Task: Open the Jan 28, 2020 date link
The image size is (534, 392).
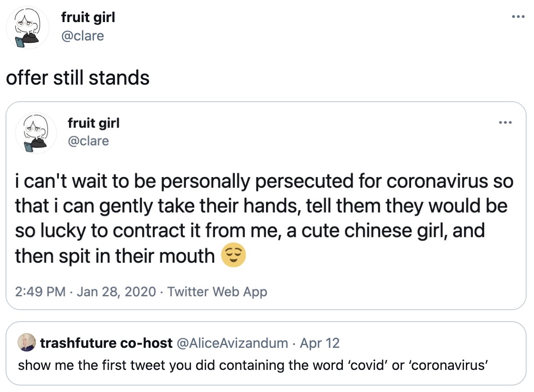Action: pyautogui.click(x=116, y=292)
